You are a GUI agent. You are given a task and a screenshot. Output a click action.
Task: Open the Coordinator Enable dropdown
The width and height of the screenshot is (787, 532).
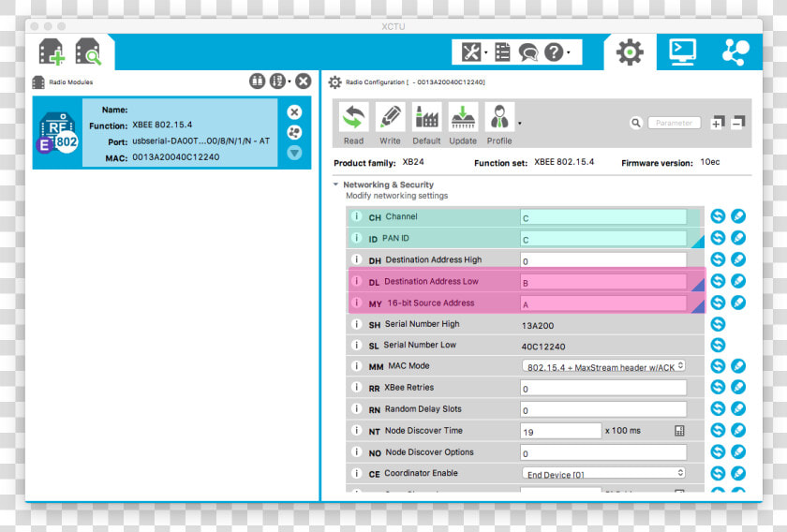point(603,474)
